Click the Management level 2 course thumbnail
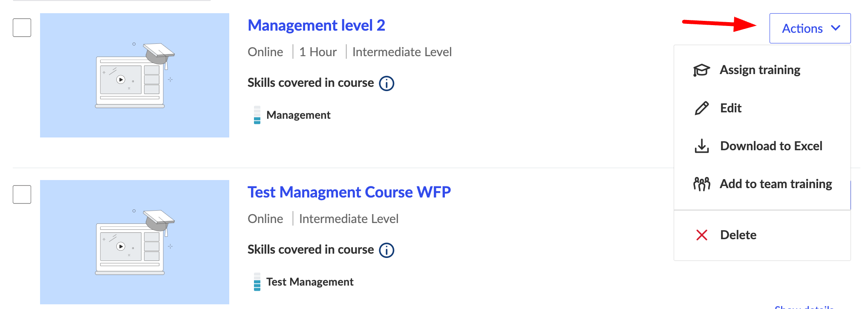The width and height of the screenshot is (868, 309). [x=135, y=75]
